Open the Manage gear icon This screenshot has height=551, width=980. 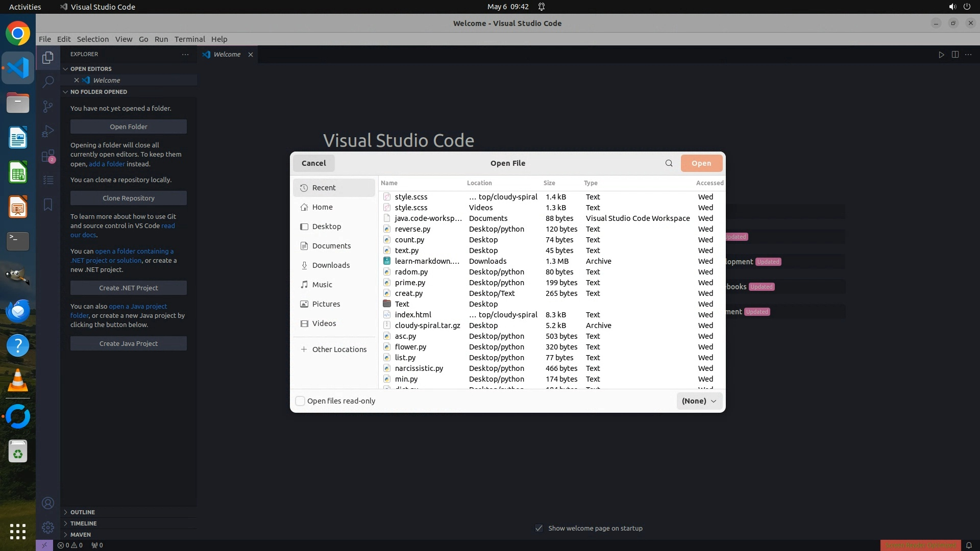[x=48, y=528]
